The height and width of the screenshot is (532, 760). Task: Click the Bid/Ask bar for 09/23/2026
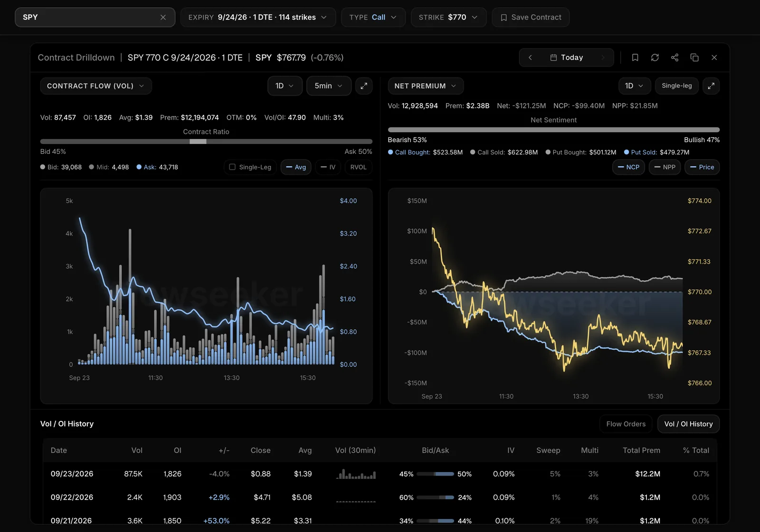436,474
